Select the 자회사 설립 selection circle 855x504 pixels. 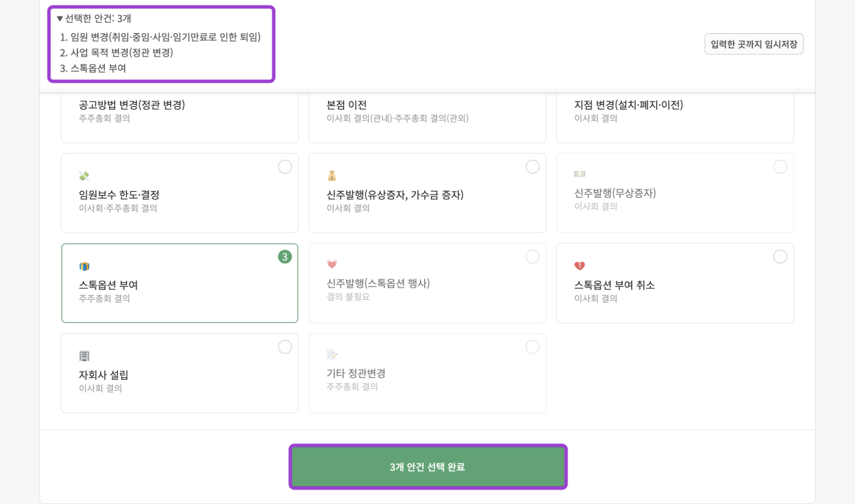[x=285, y=347]
